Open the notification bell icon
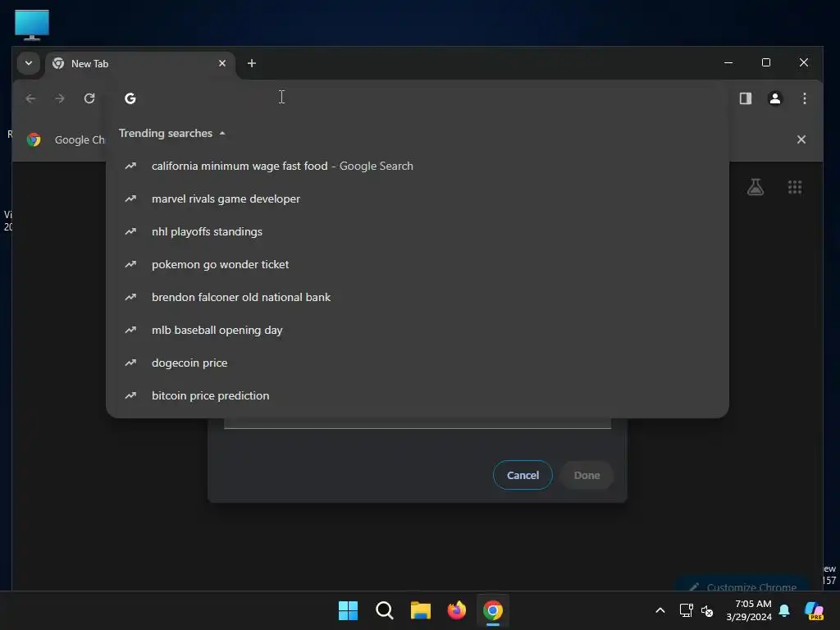This screenshot has height=630, width=840. (x=784, y=610)
